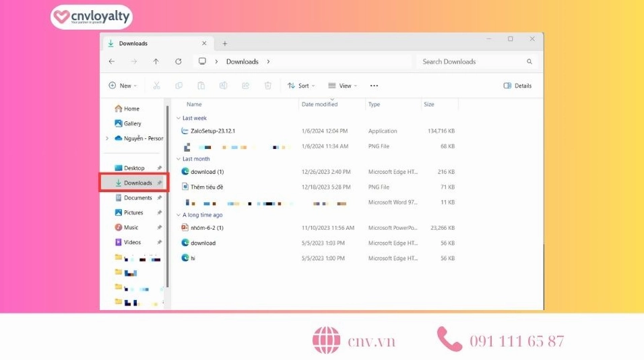
Task: Click chevron after Downloads in address bar
Action: click(x=268, y=61)
